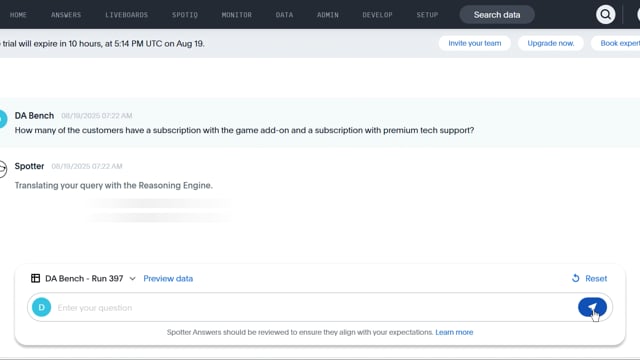Screen dimensions: 640x360
Task: Click the magnifier search icon in top bar
Action: pos(605,15)
